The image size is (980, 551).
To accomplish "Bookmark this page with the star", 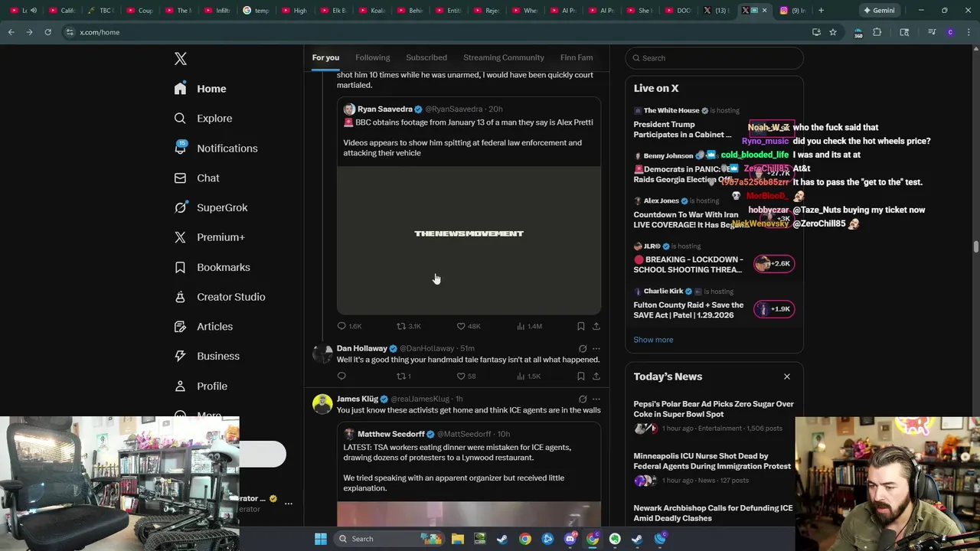I will (832, 32).
